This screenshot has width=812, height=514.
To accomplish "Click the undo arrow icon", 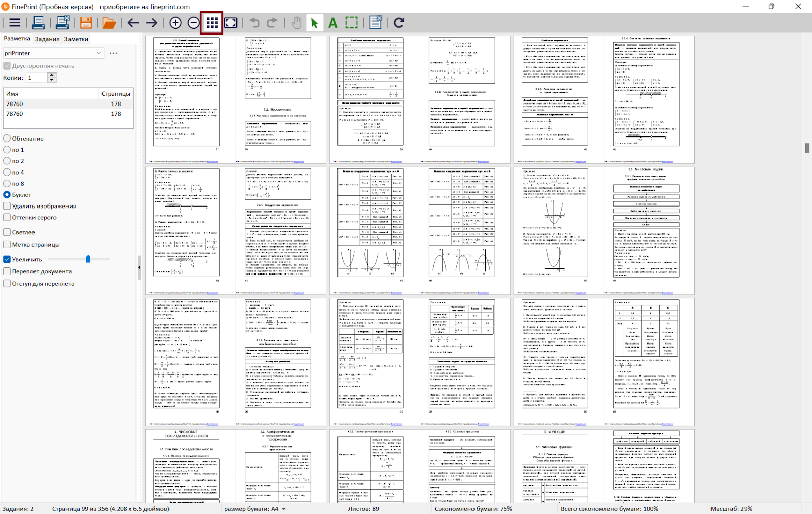I will point(254,23).
